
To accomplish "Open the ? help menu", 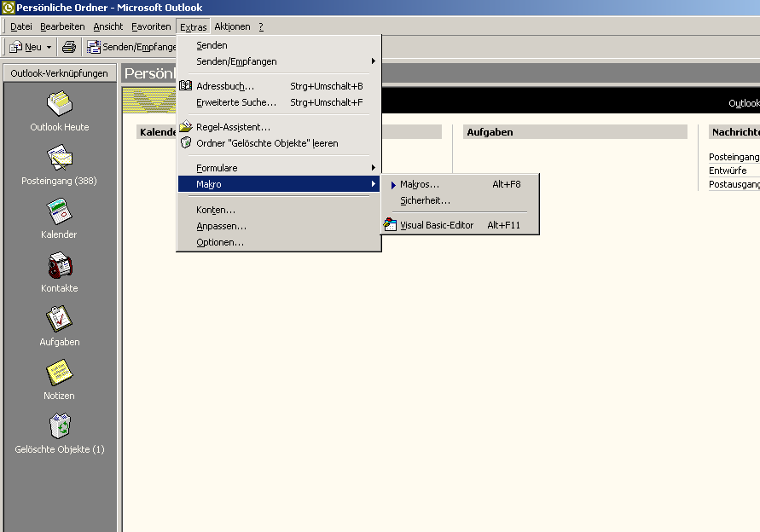I will (x=261, y=26).
